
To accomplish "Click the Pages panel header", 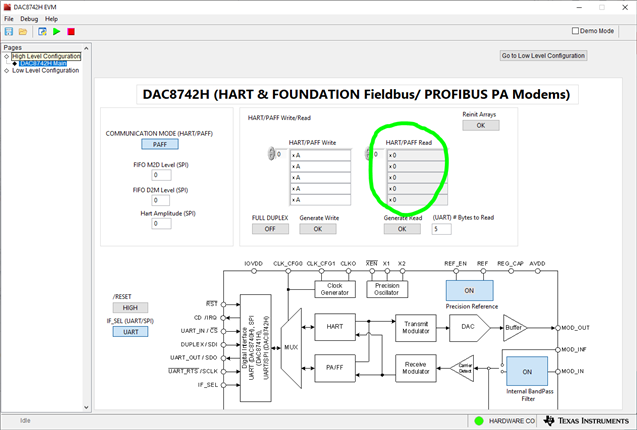I will point(13,48).
